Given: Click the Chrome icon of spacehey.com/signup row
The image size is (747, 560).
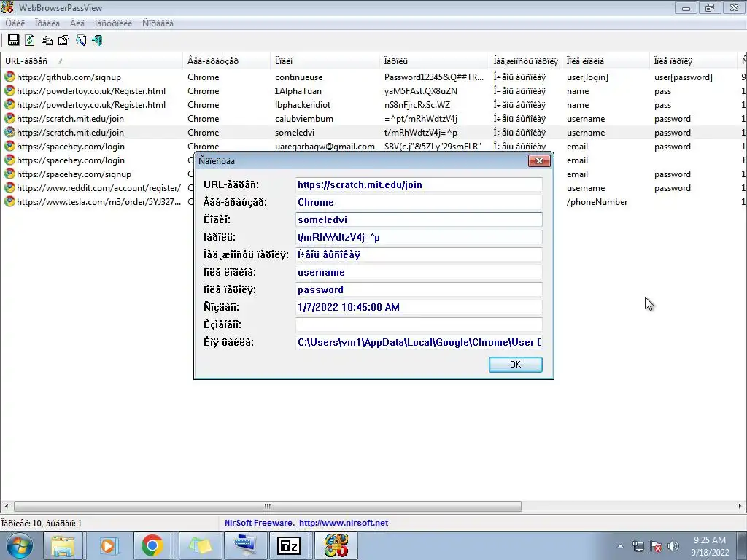Looking at the screenshot, I should [9, 174].
